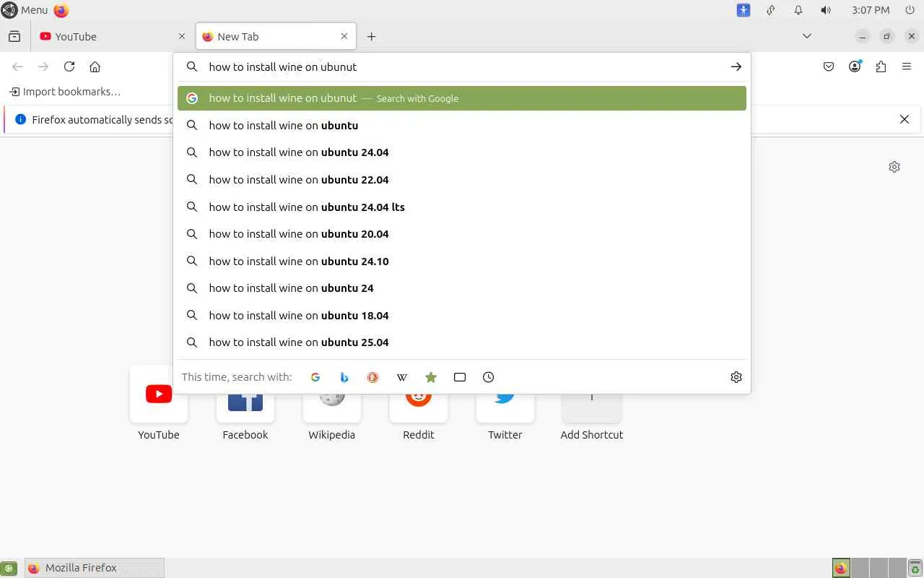The height and width of the screenshot is (578, 924).
Task: Pick suggestion ending in 'ubuntu 24.04 lts'
Action: [462, 207]
